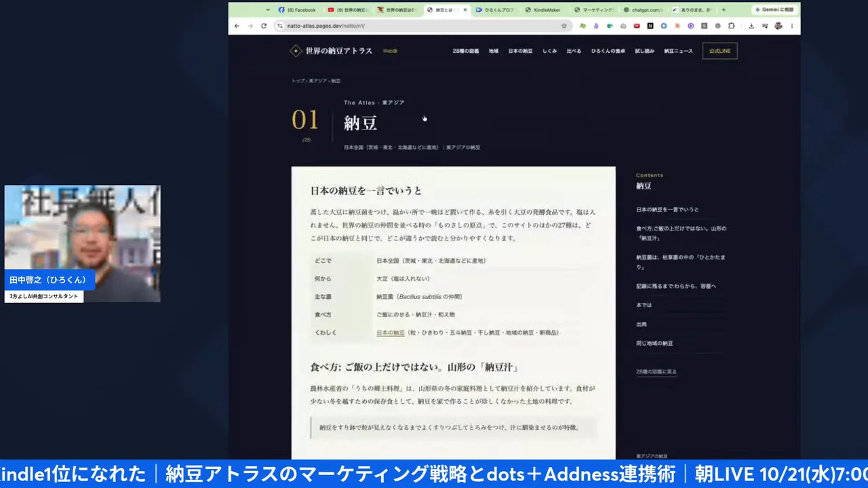Bookmark this page with the star icon

(564, 26)
